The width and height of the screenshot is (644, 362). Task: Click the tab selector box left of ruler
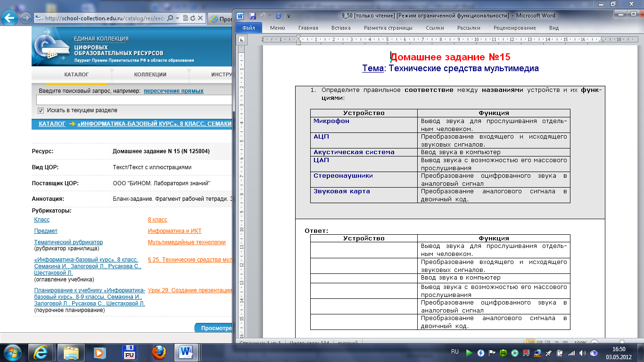pyautogui.click(x=241, y=40)
